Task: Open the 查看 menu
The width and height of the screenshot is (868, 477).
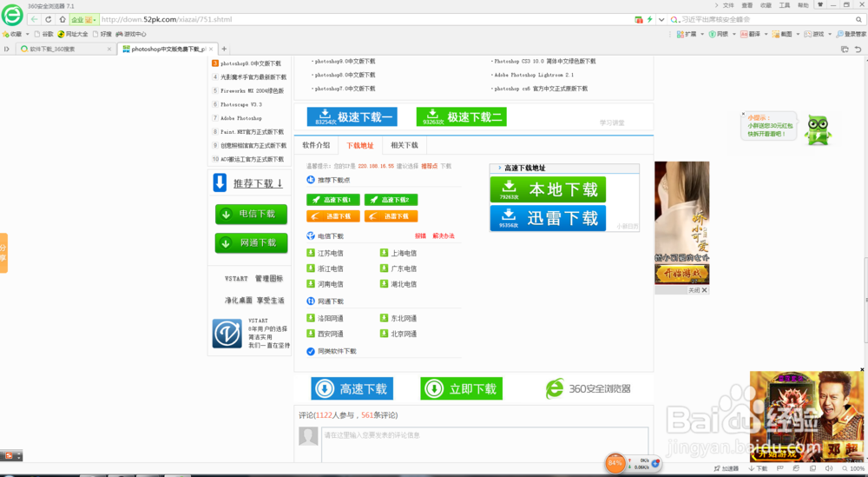Action: coord(747,5)
